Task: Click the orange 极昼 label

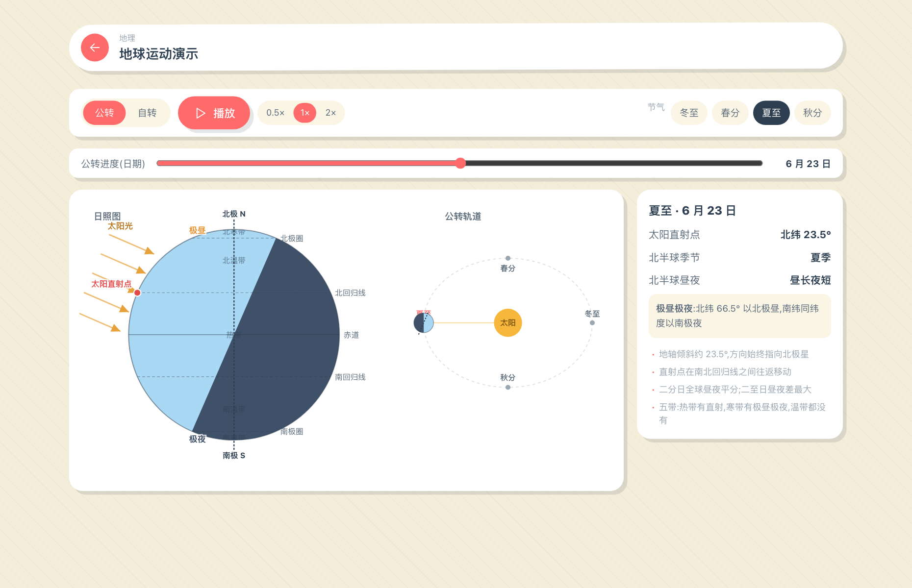Action: [x=197, y=230]
